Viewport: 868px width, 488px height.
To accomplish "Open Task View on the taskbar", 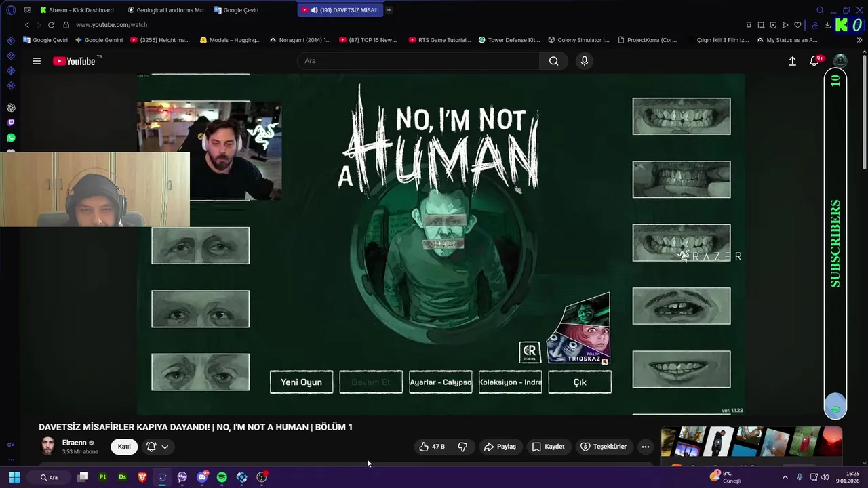I will tap(83, 477).
